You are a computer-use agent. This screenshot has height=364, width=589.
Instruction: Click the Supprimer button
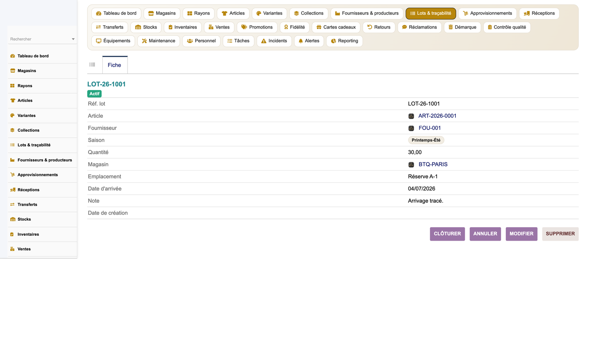560,234
